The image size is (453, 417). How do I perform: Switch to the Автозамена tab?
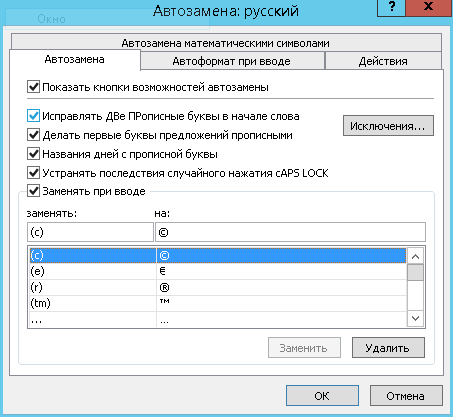pyautogui.click(x=75, y=60)
